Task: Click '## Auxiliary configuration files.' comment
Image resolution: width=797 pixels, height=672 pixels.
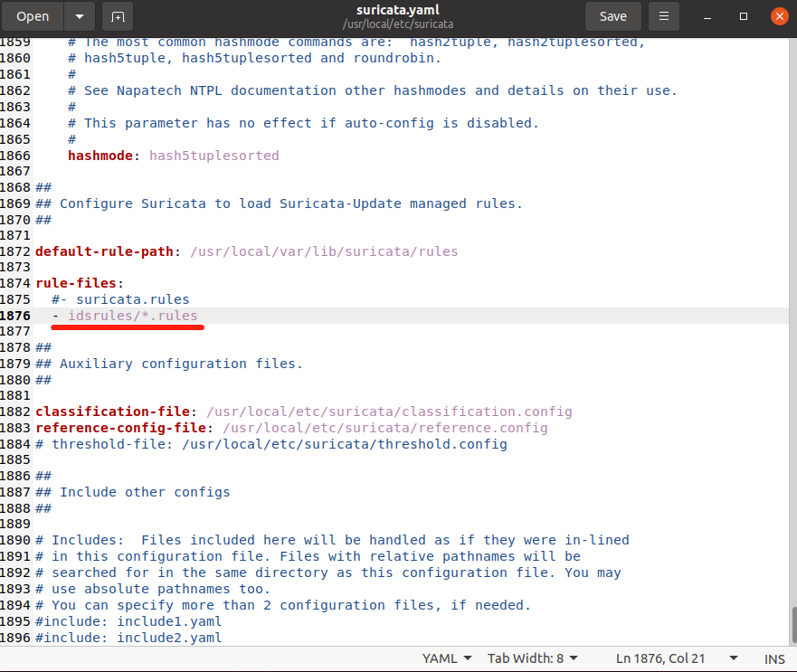Action: click(169, 364)
